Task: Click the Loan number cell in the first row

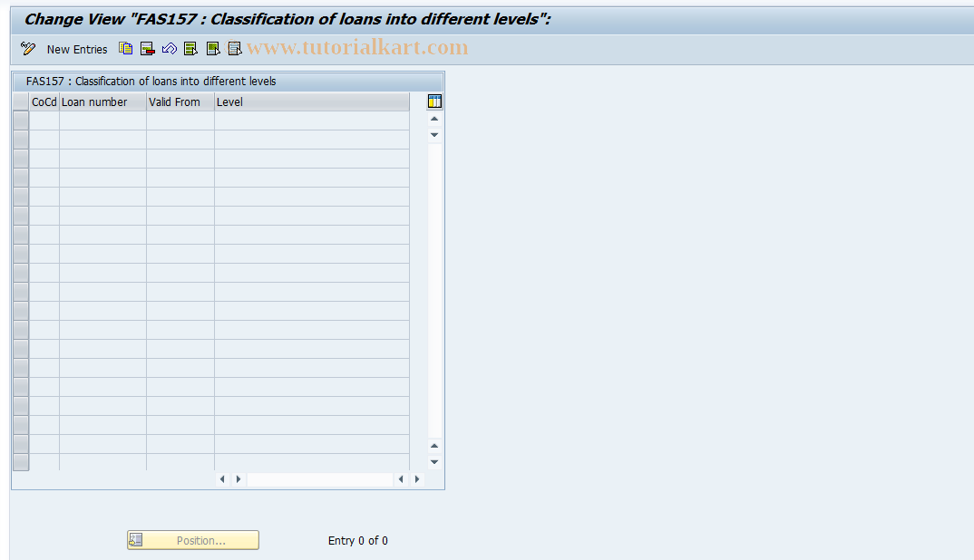Action: pyautogui.click(x=103, y=121)
